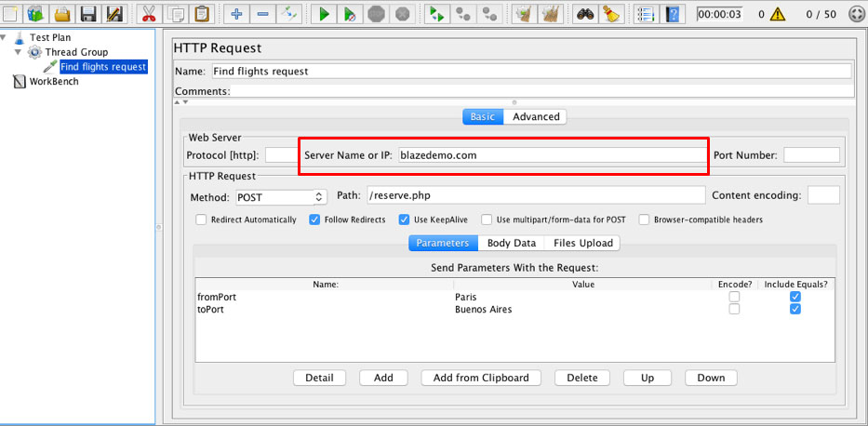This screenshot has height=426, width=868.
Task: Open Help with question-mark book icon
Action: (x=672, y=13)
